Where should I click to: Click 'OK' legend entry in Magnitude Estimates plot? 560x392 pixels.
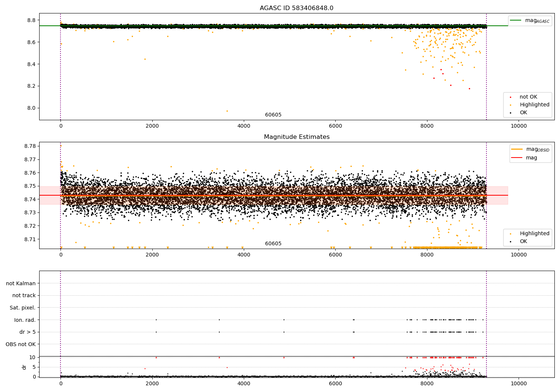click(523, 242)
